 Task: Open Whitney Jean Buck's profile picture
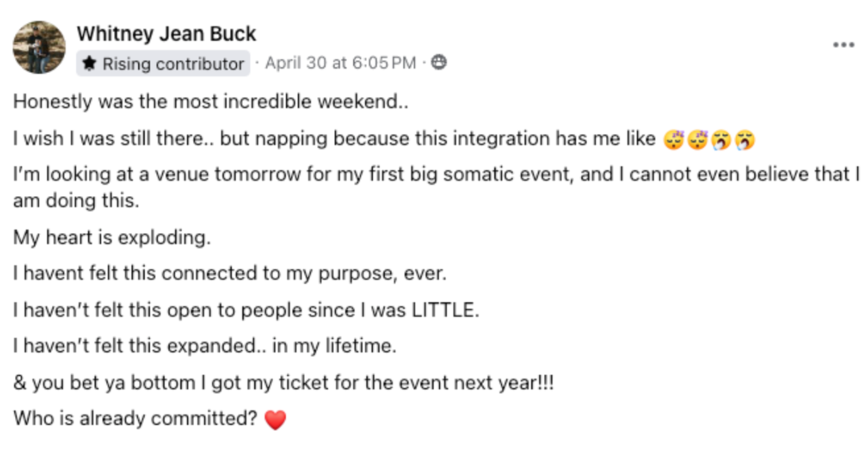[38, 47]
